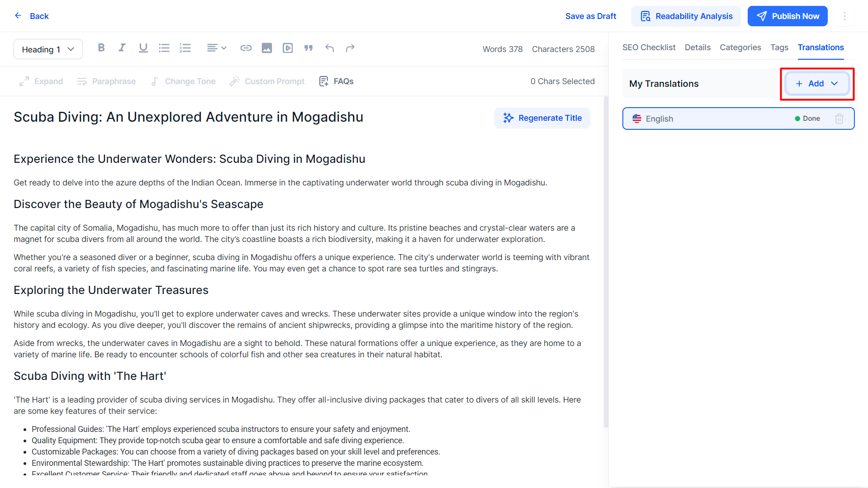Insert an image

click(x=267, y=48)
